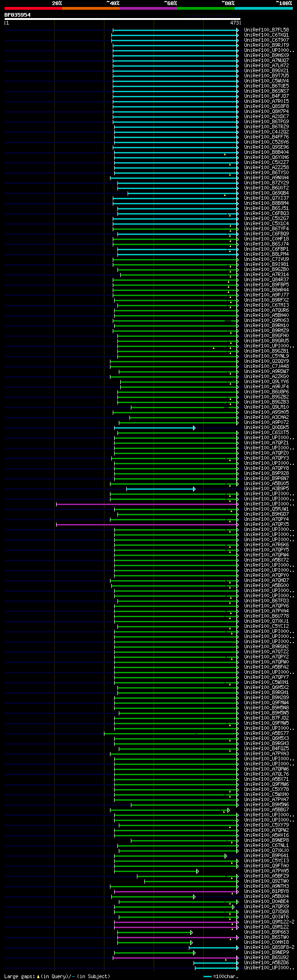Click hit label UniRef100_C6TNL1
This screenshot has width=297, height=980.
(266, 845)
